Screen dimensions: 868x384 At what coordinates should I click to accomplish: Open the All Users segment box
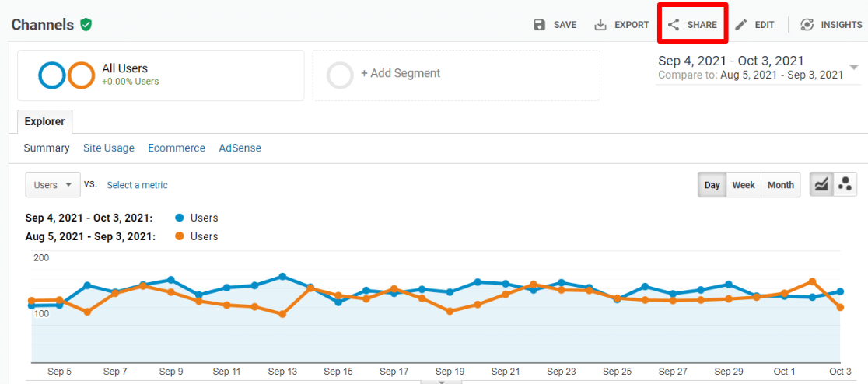[160, 75]
